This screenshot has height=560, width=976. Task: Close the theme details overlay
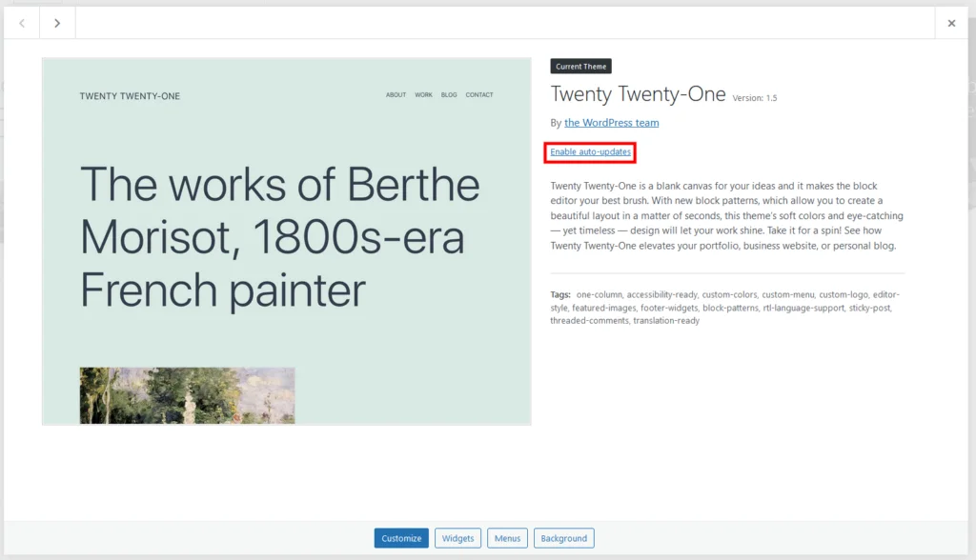951,23
